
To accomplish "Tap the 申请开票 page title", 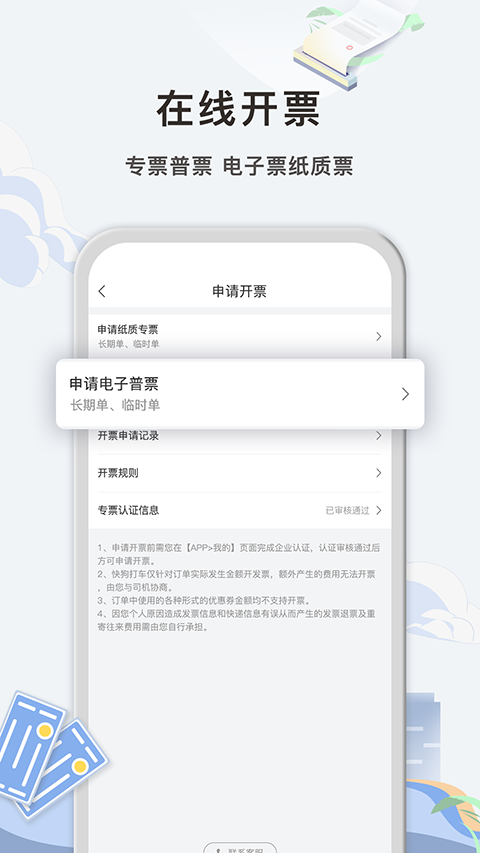I will tap(239, 291).
